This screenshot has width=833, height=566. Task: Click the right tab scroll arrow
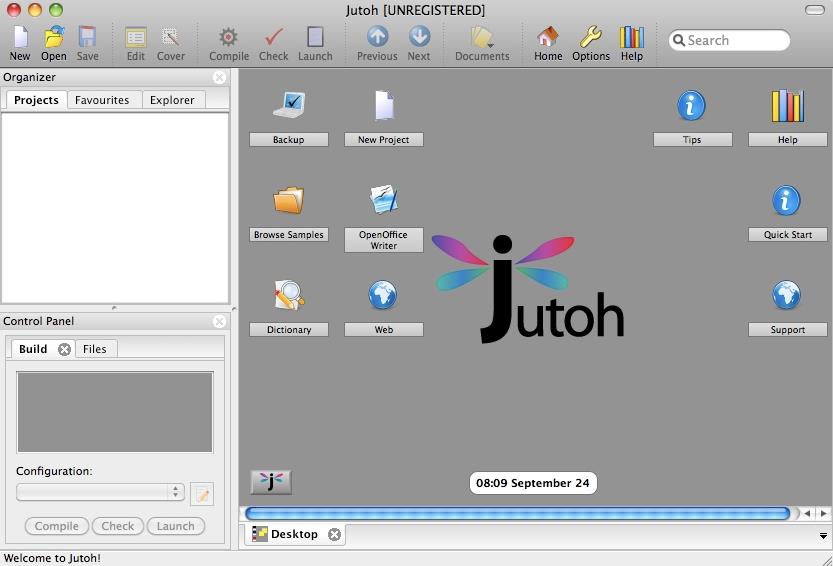click(823, 513)
